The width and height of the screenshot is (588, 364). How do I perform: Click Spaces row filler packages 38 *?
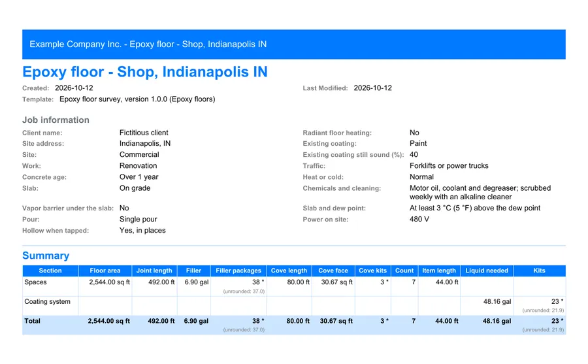click(258, 282)
